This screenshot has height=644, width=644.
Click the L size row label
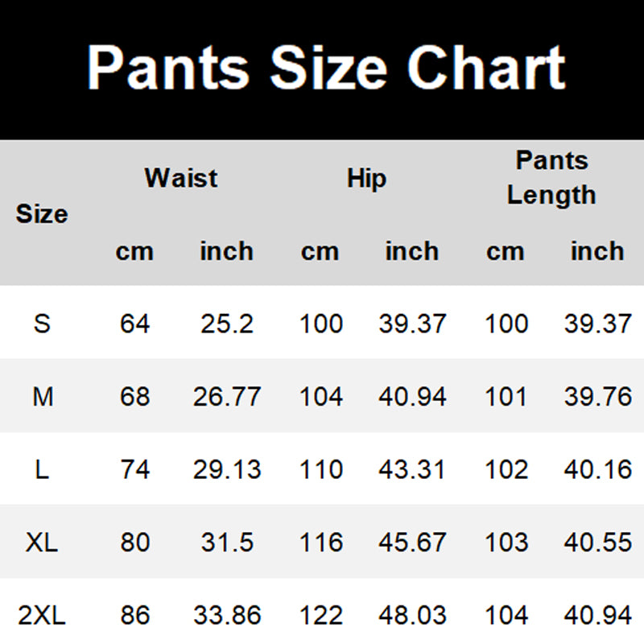pos(42,469)
